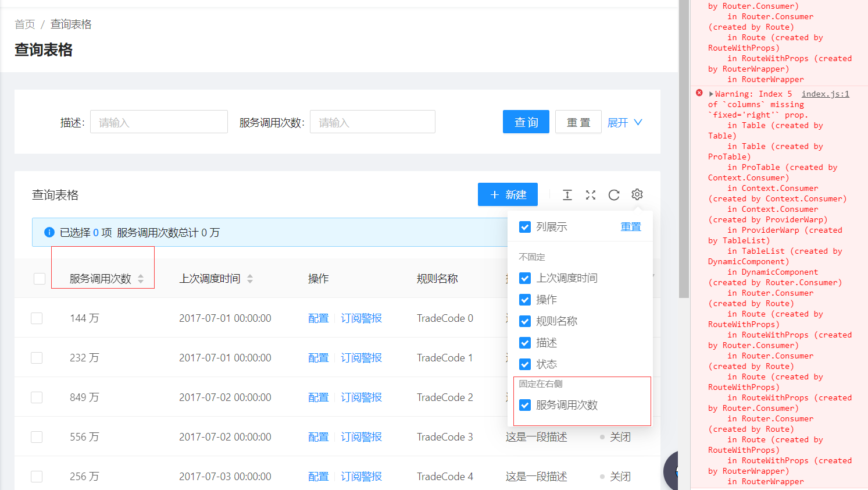
Task: Adjust table row density icon
Action: click(x=567, y=195)
